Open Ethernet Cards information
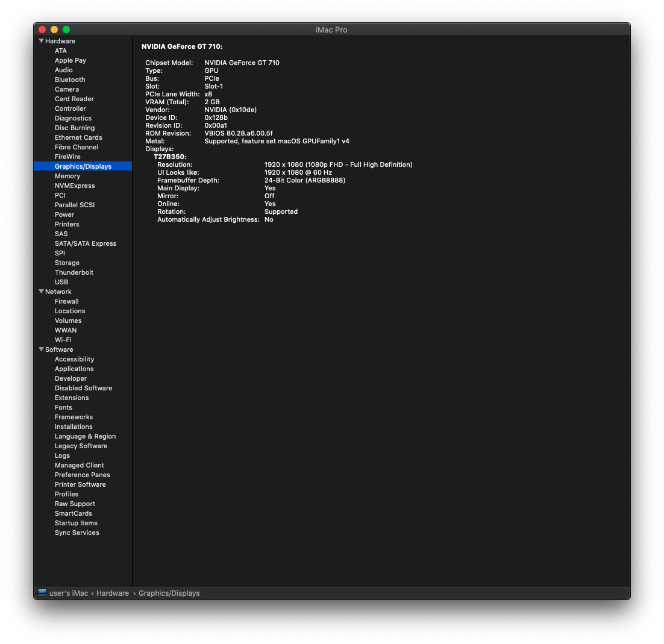Viewport: 664px width, 644px height. point(78,137)
